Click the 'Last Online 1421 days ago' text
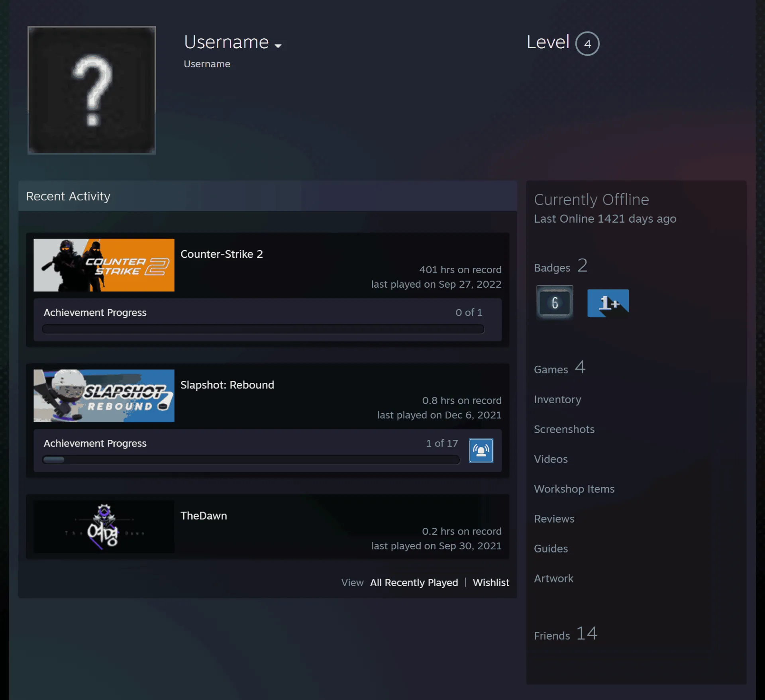 (x=605, y=219)
